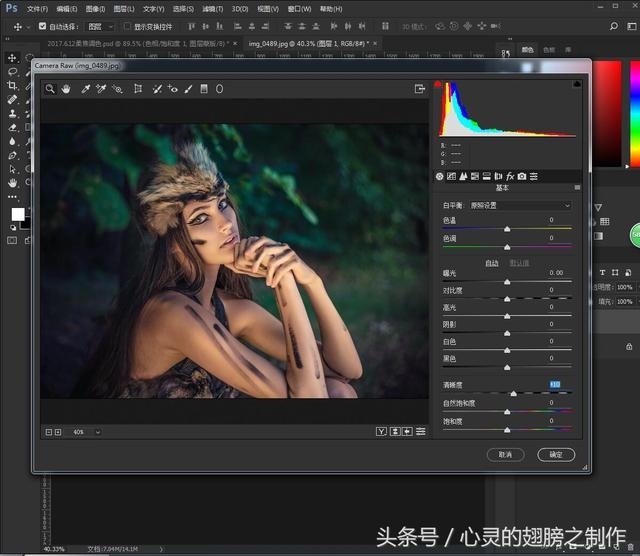Select the Radial Filter tool
This screenshot has width=640, height=556.
219,89
